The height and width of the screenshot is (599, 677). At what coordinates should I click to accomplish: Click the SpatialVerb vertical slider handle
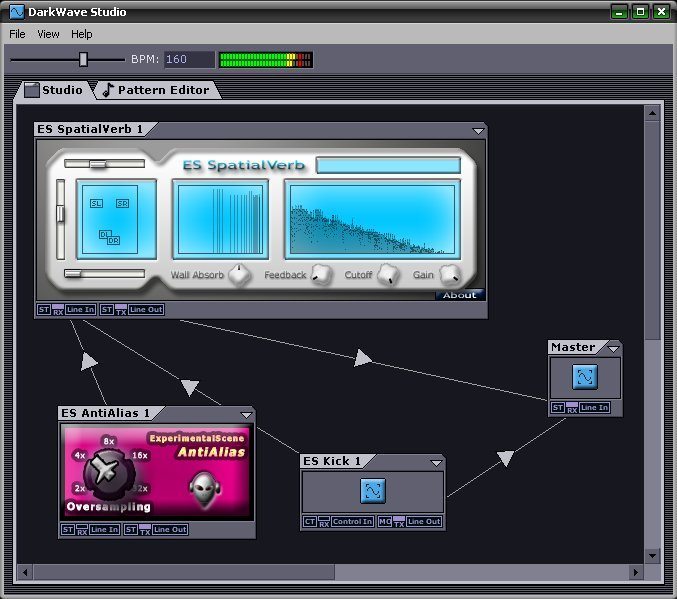[x=60, y=213]
